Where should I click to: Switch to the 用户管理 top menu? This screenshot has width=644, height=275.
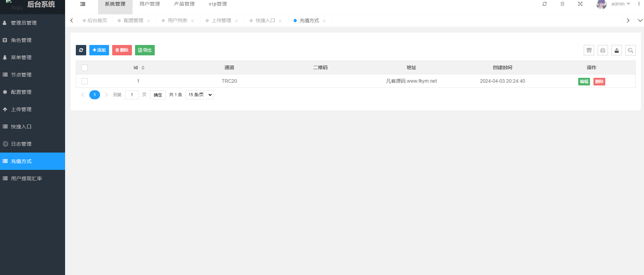click(x=150, y=4)
